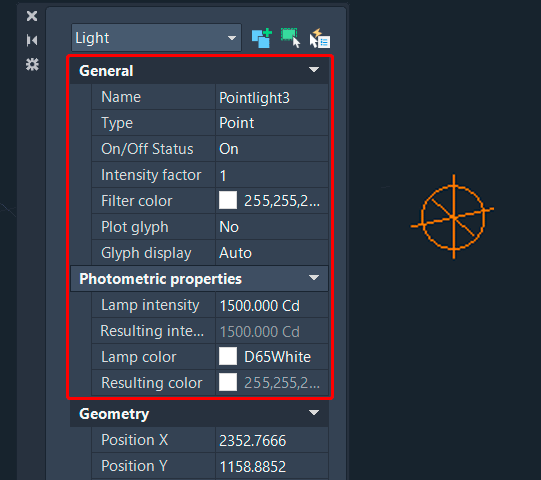Click the 'Resulting inte...' label
This screenshot has height=480, width=541.
(152, 331)
